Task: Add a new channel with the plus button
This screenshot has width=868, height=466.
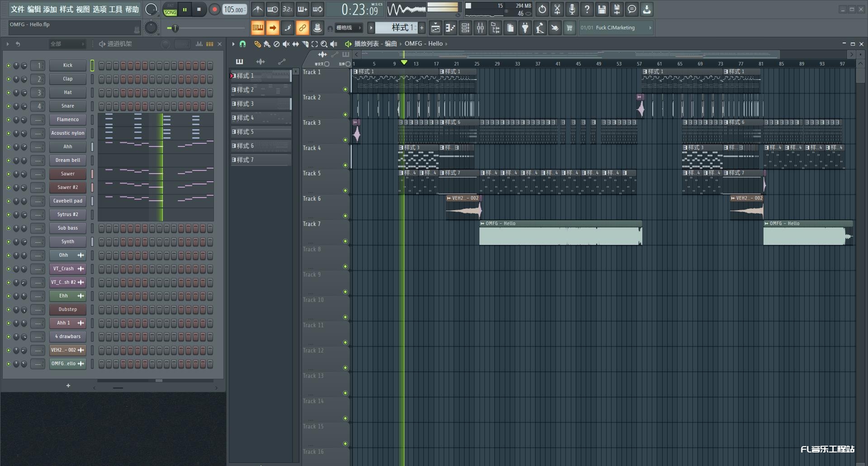Action: coord(68,386)
